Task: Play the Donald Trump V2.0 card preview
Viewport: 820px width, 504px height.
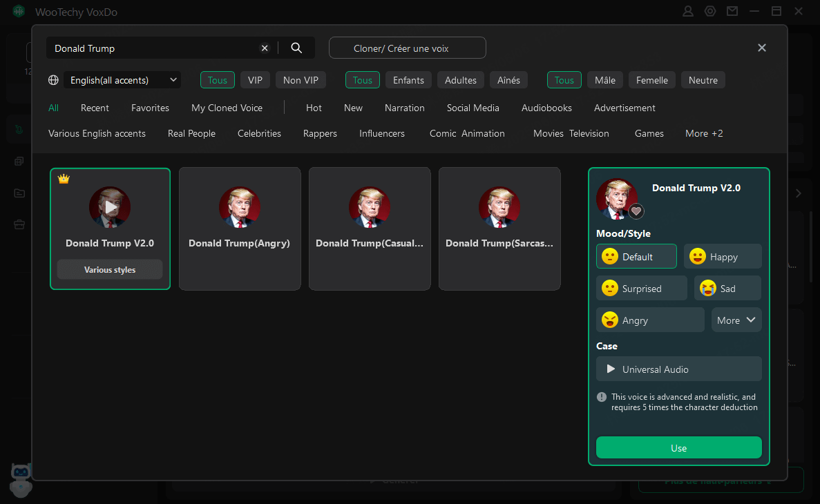Action: (x=110, y=207)
